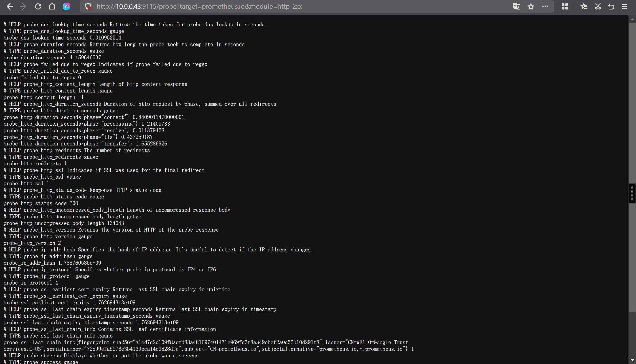
Task: Click the probe_http_redirects 1 line
Action: click(x=35, y=164)
